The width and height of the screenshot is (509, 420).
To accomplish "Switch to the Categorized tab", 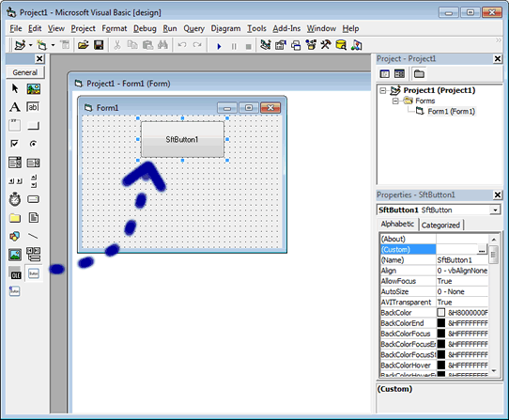I will tap(440, 226).
